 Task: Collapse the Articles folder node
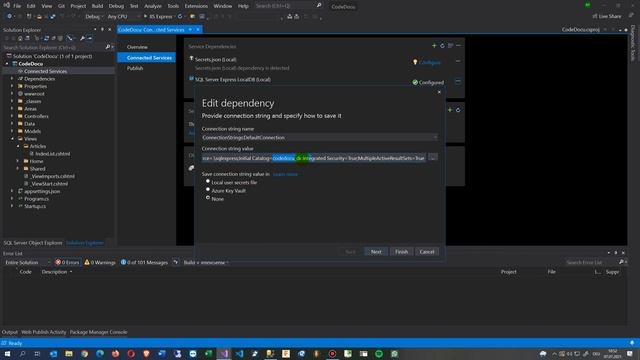pyautogui.click(x=18, y=146)
